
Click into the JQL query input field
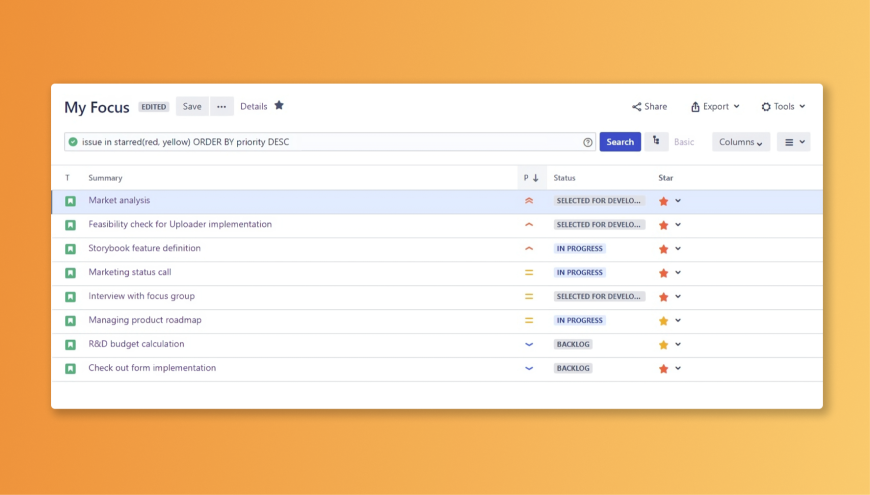[x=330, y=142]
